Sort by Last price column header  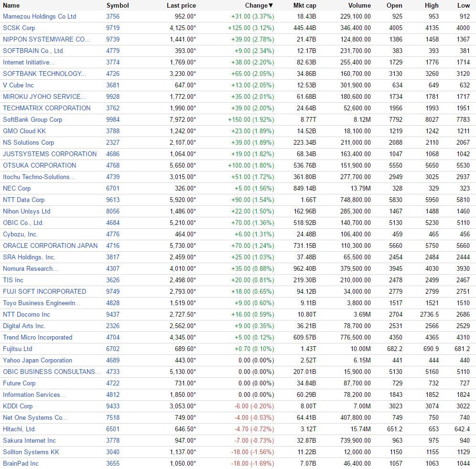tap(181, 5)
